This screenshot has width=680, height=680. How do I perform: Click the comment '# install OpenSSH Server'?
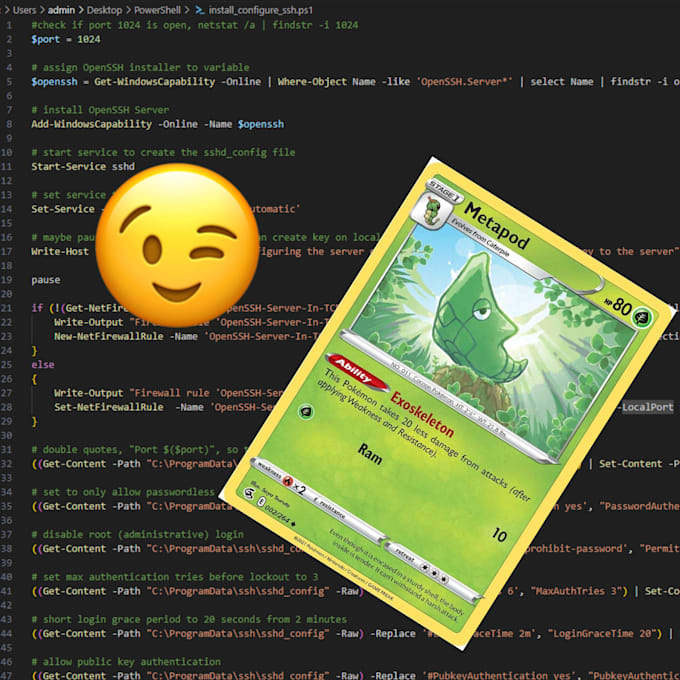pos(100,110)
